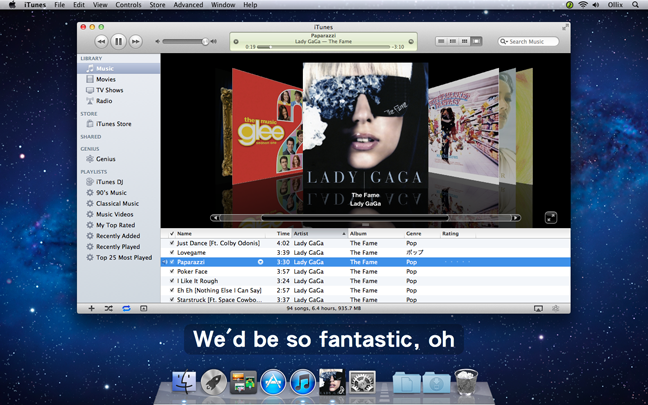Show or hide the artwork viewer
Viewport: 648px width, 405px height.
pyautogui.click(x=143, y=308)
